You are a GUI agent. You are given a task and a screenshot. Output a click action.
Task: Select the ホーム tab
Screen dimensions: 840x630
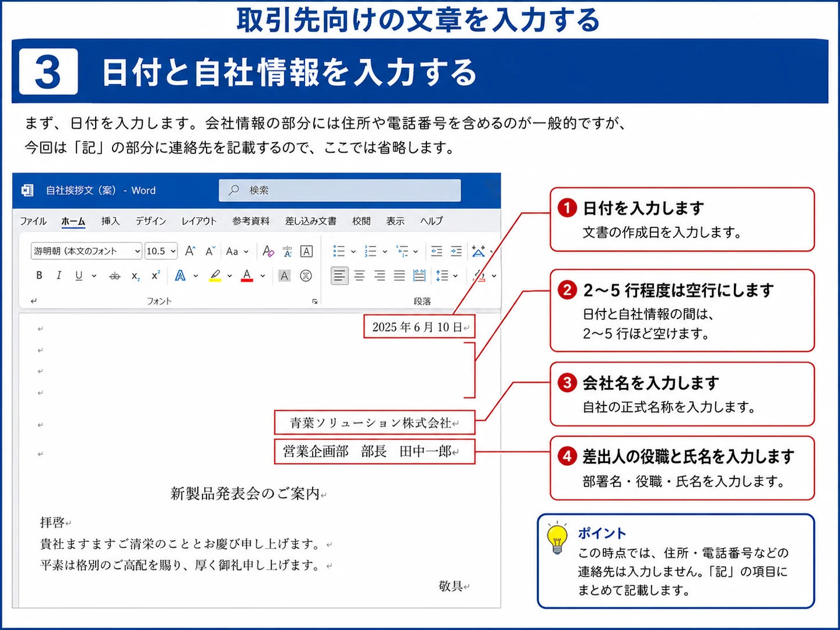coord(73,221)
